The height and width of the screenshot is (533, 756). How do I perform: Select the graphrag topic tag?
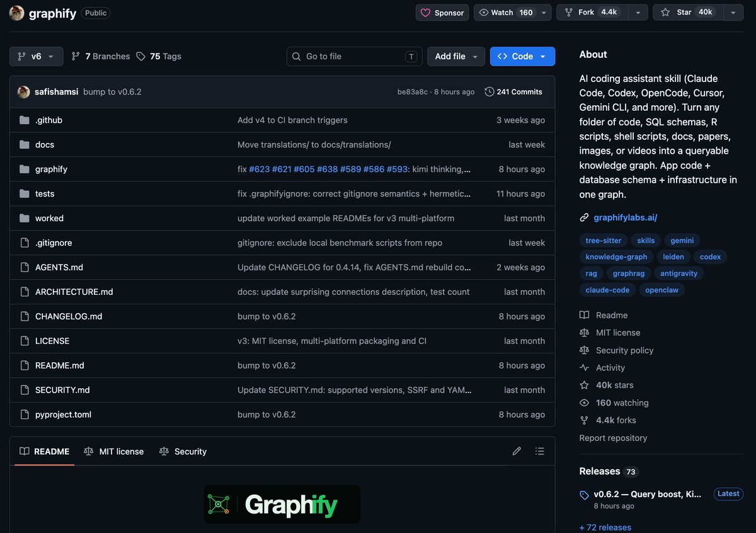point(629,273)
